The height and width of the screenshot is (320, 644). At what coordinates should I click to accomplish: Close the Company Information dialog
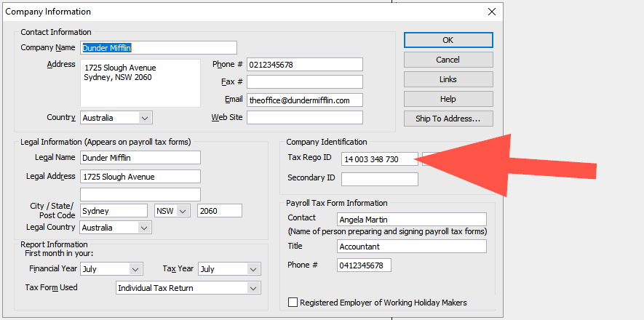pyautogui.click(x=492, y=12)
